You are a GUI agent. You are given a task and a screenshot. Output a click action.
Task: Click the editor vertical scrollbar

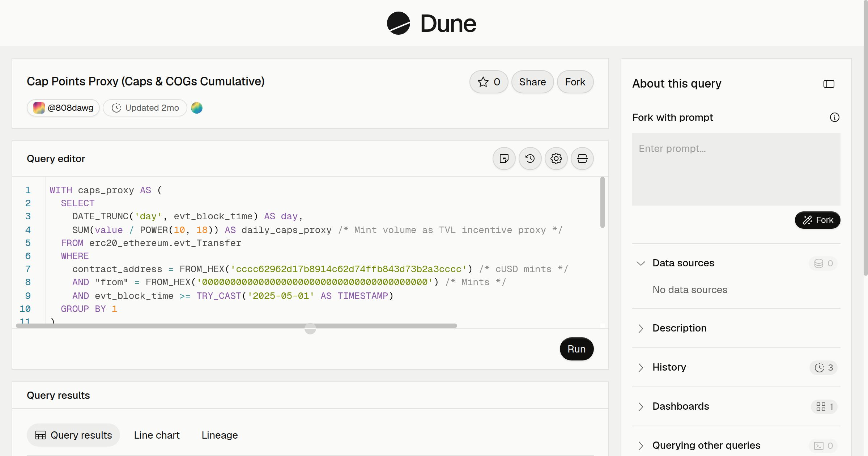click(602, 202)
